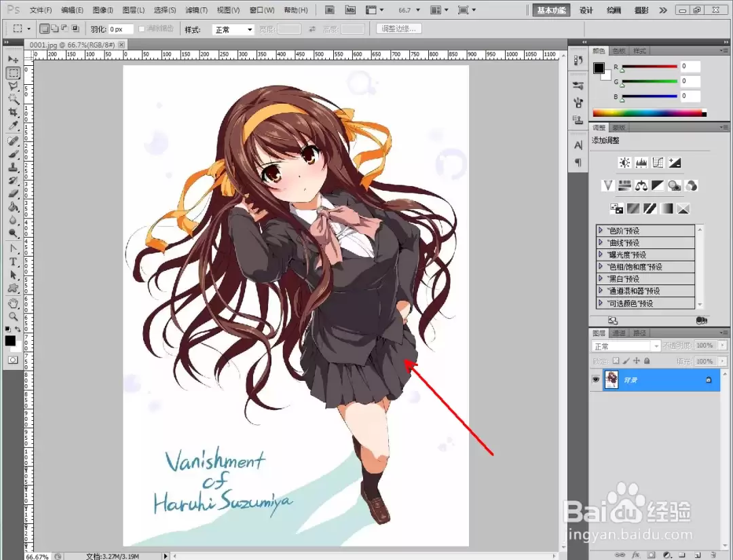Viewport: 733px width, 560px height.
Task: Switch to the 通道 channels tab
Action: (619, 333)
